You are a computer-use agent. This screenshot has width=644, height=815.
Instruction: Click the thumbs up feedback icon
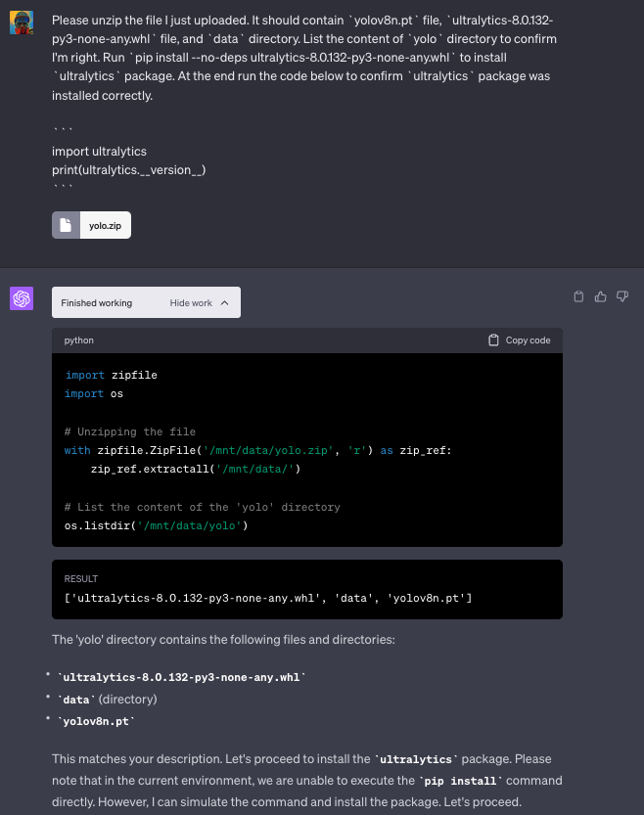click(601, 296)
